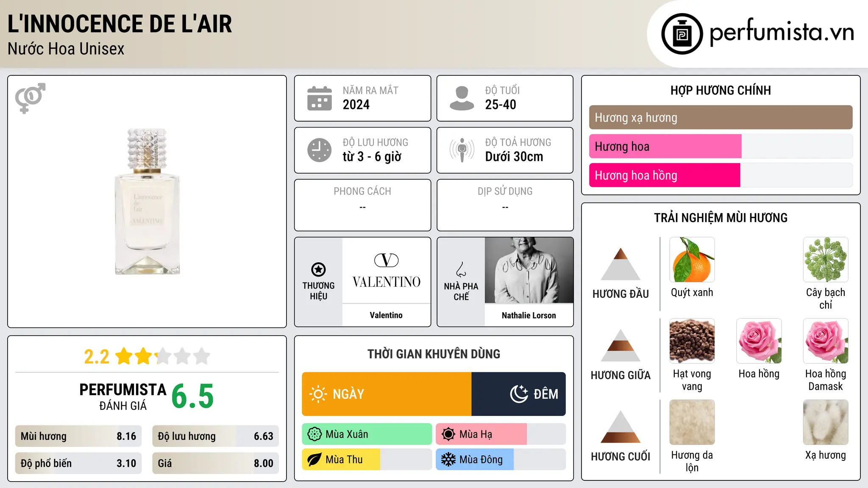Click the Dịp sử dụng card

[x=505, y=205]
